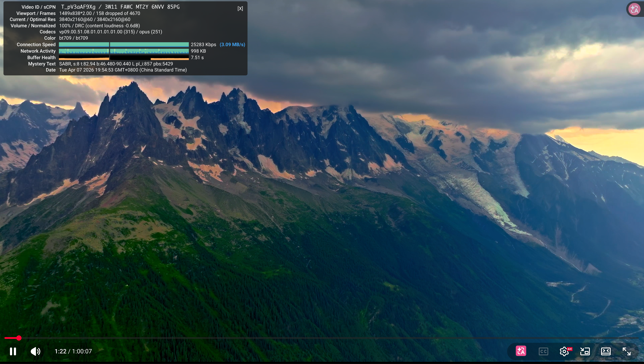Image resolution: width=644 pixels, height=364 pixels.
Task: Toggle closed captions CC button
Action: click(543, 351)
